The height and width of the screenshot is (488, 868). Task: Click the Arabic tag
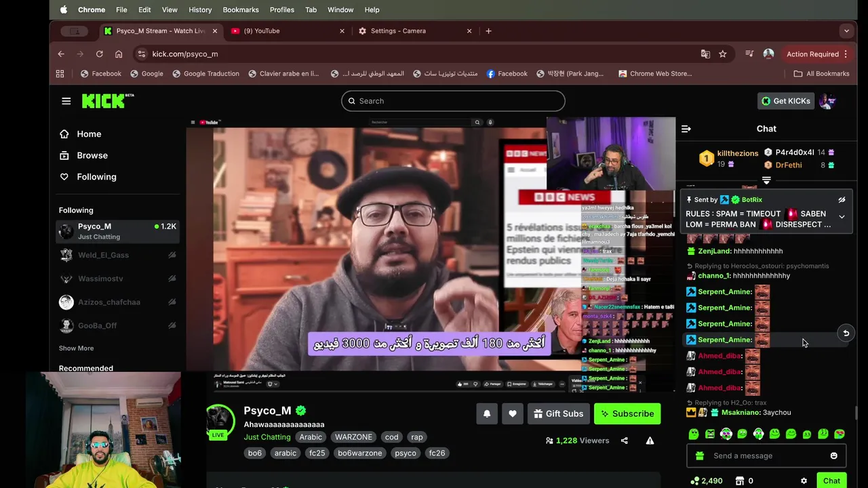[x=311, y=437]
